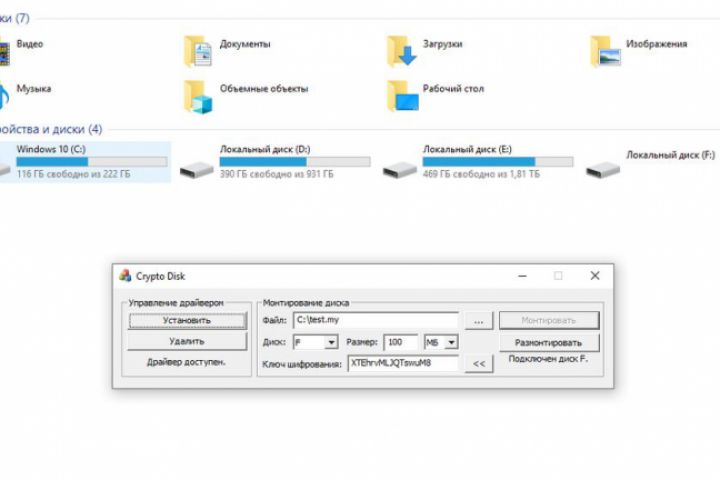Focus the Файл path input field
This screenshot has width=720, height=480.
click(375, 320)
